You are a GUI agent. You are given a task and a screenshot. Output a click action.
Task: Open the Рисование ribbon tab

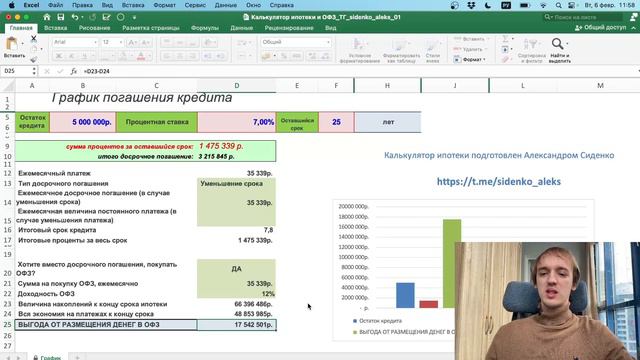pyautogui.click(x=95, y=28)
